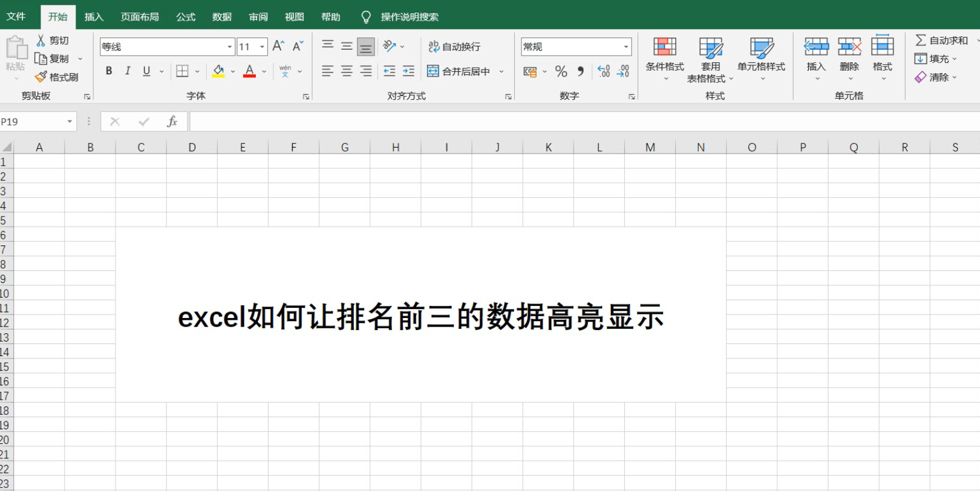The width and height of the screenshot is (980, 491).
Task: Click the cell borders icon
Action: (x=182, y=71)
